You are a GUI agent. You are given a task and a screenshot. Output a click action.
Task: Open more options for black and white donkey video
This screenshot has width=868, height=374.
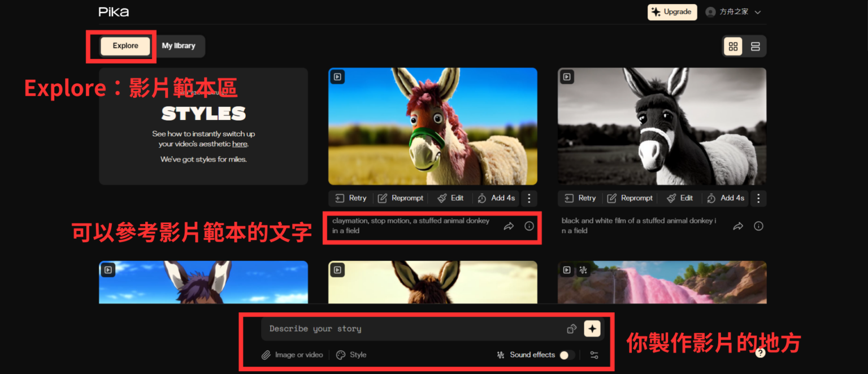(758, 198)
